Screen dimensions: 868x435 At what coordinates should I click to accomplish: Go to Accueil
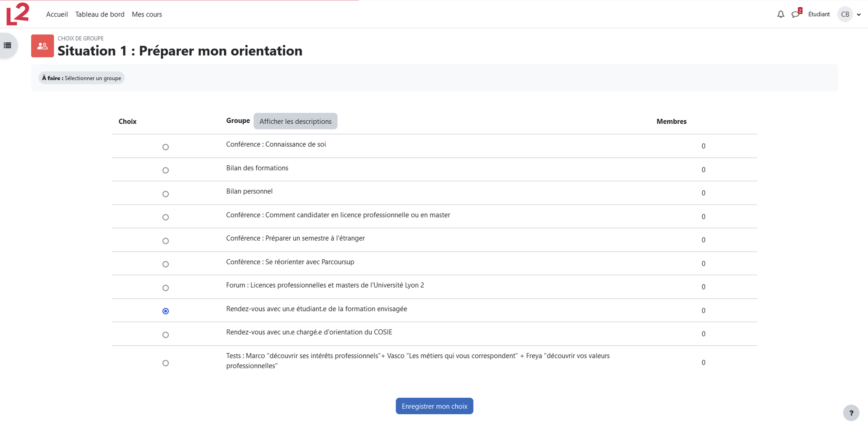pyautogui.click(x=57, y=14)
